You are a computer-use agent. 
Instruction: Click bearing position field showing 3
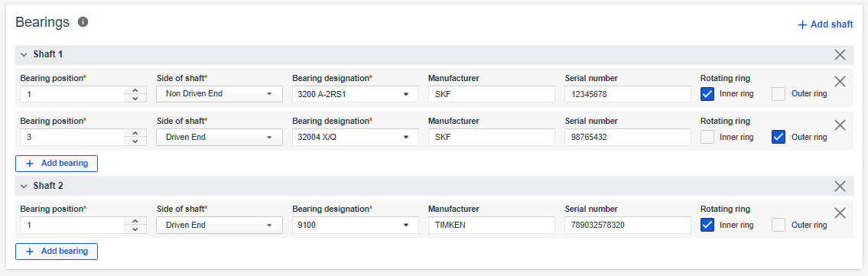coord(73,137)
